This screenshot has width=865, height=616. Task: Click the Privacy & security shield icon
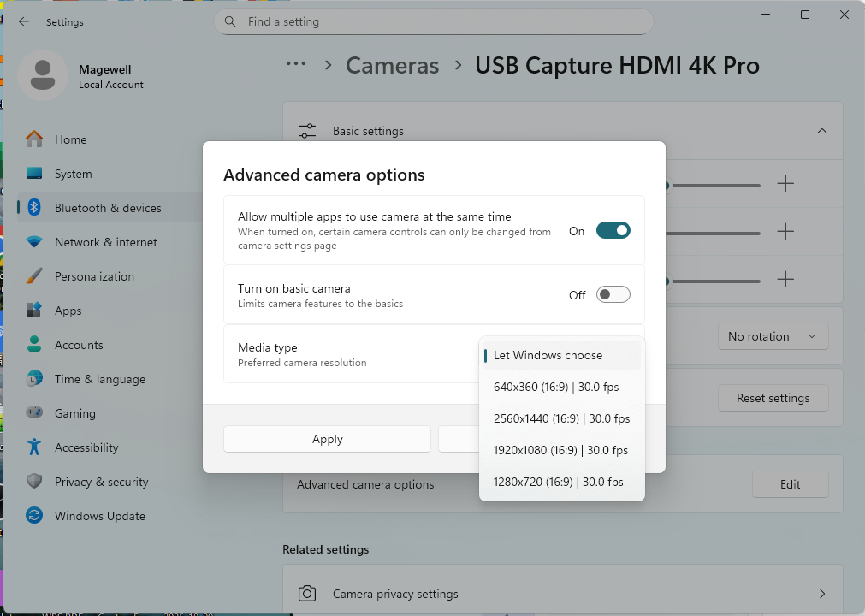coord(34,482)
